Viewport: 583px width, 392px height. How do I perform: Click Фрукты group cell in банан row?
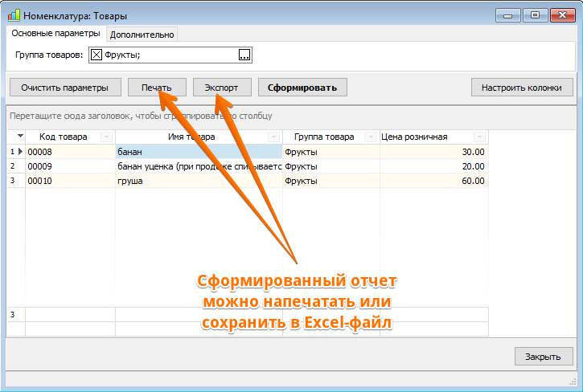pos(331,152)
